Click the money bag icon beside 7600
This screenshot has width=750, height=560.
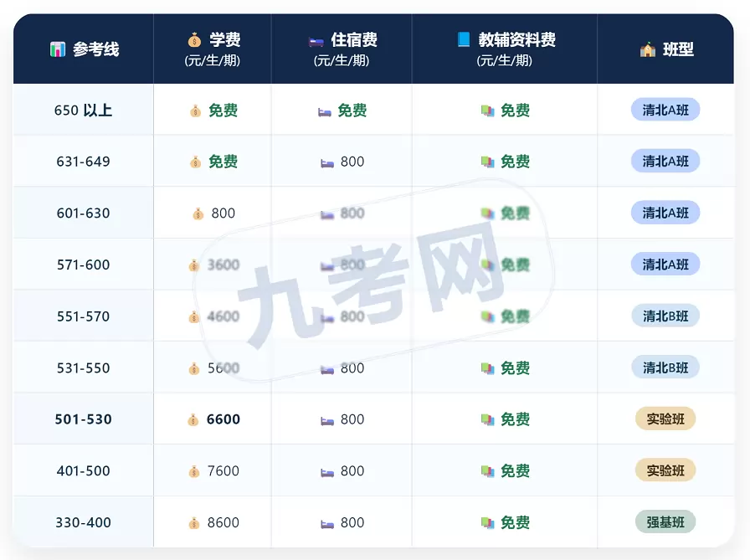193,471
